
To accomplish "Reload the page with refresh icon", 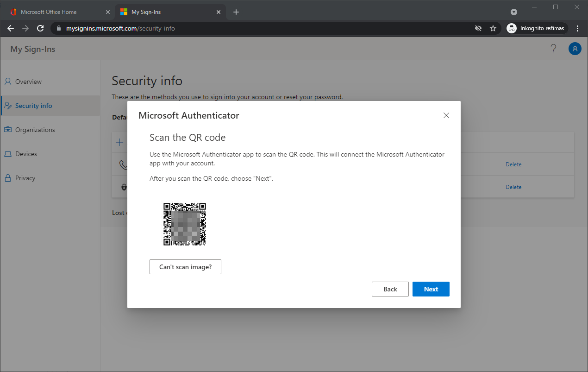I will coord(40,28).
